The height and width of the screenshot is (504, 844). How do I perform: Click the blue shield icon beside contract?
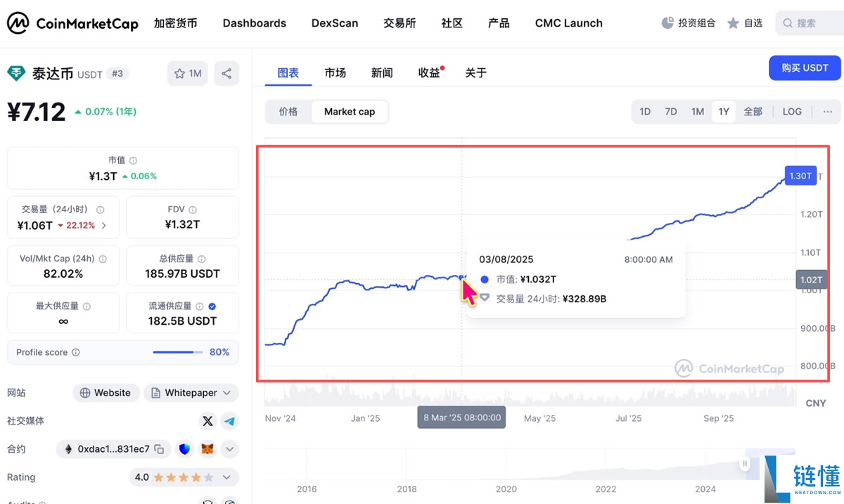coord(184,448)
